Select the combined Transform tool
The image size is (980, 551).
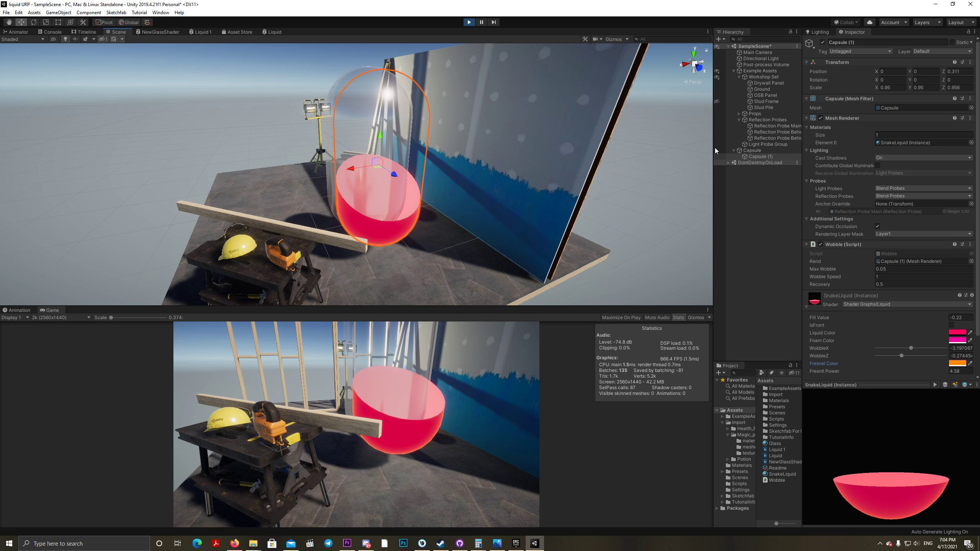click(70, 22)
